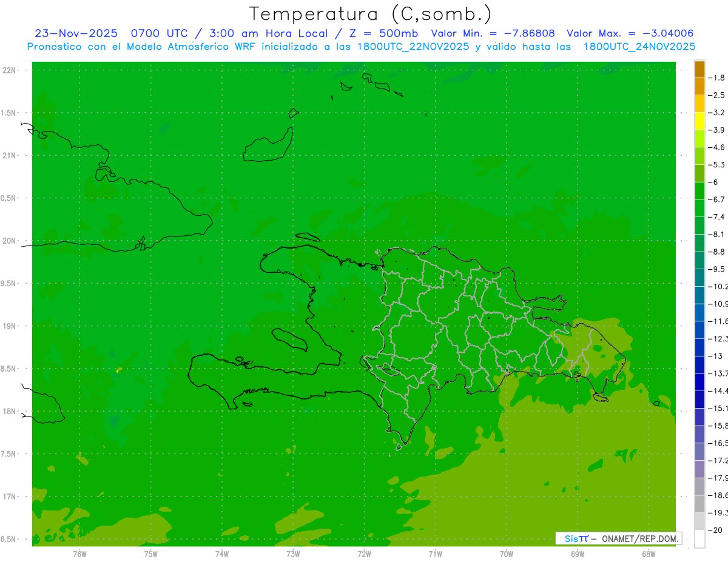Click the 75W longitude label
The image size is (728, 562).
click(150, 553)
